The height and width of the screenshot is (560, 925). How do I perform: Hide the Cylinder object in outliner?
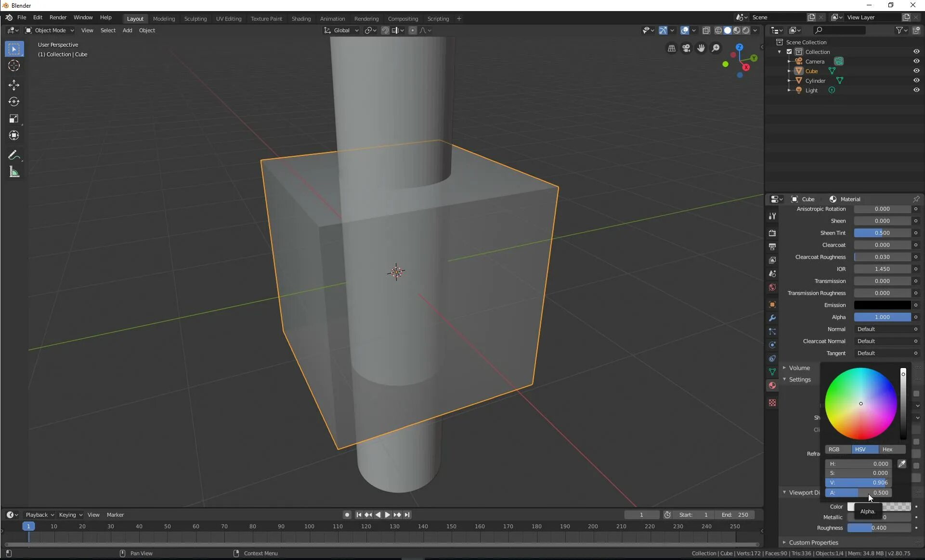tap(916, 80)
